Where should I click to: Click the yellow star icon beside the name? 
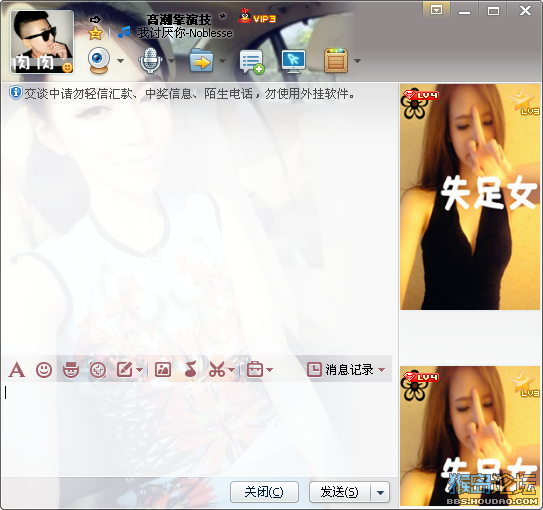[95, 33]
